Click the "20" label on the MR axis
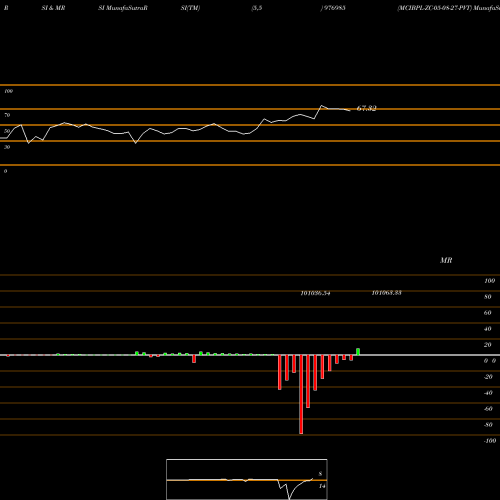 488,345
